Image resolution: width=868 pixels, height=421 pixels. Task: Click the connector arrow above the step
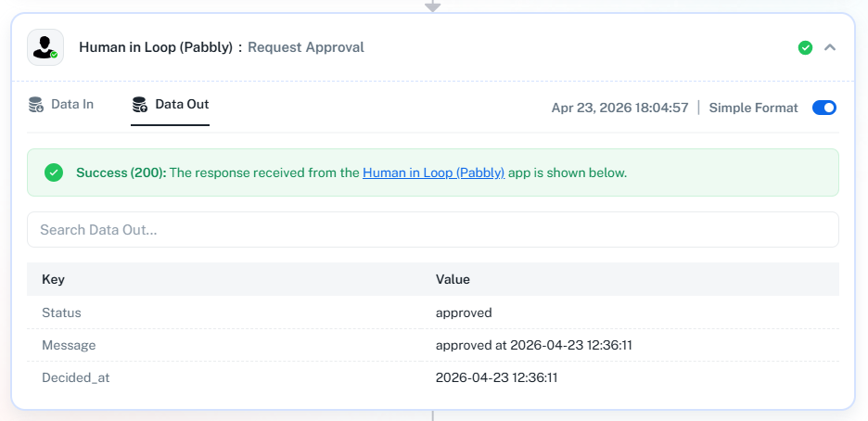pyautogui.click(x=432, y=6)
